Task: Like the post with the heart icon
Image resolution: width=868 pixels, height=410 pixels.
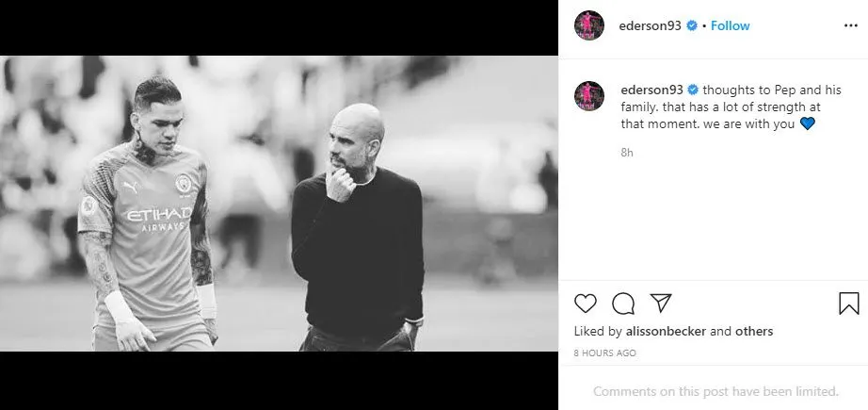Action: point(586,303)
